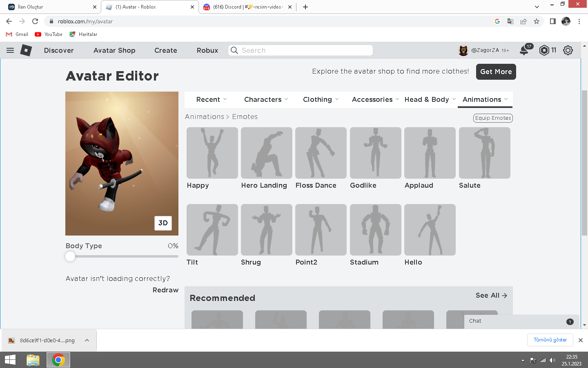Image resolution: width=588 pixels, height=368 pixels.
Task: Open the Chrome profile avatar
Action: coord(566,21)
